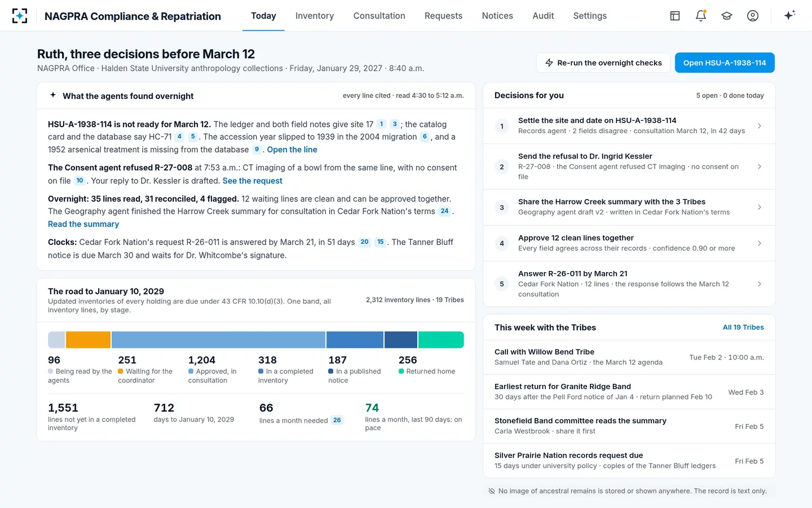Click the NAGPRA app logo icon
Viewport: 812px width, 508px height.
(x=20, y=16)
